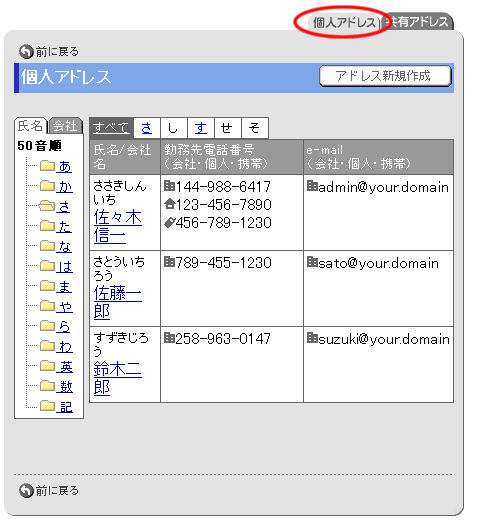The height and width of the screenshot is (520, 477).
Task: Open contact 鈴木二郎
Action: point(118,378)
